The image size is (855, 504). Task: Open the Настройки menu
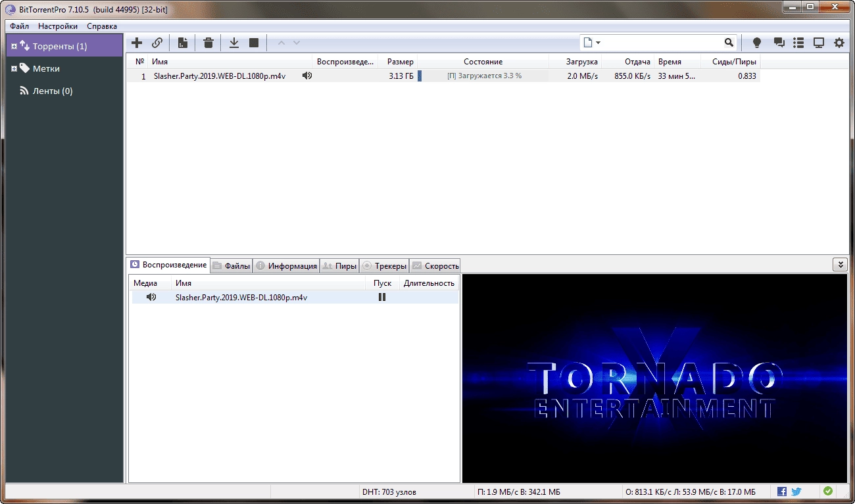click(x=58, y=26)
